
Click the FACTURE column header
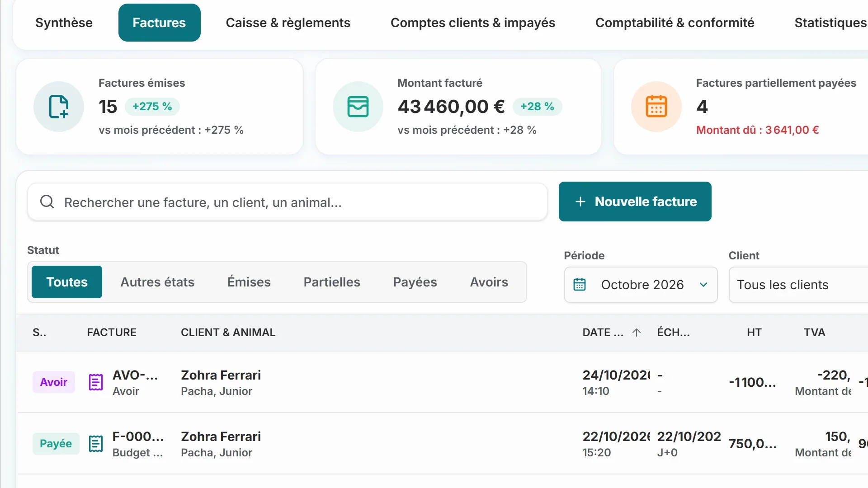click(x=112, y=333)
